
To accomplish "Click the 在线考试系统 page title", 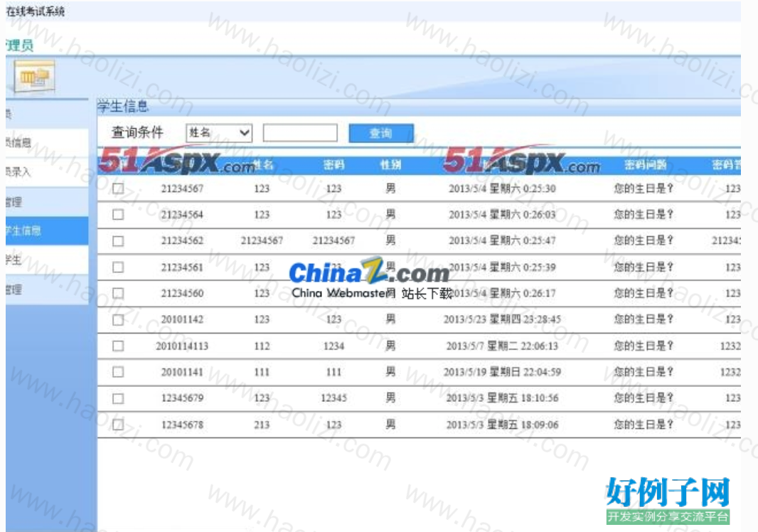I will point(36,11).
